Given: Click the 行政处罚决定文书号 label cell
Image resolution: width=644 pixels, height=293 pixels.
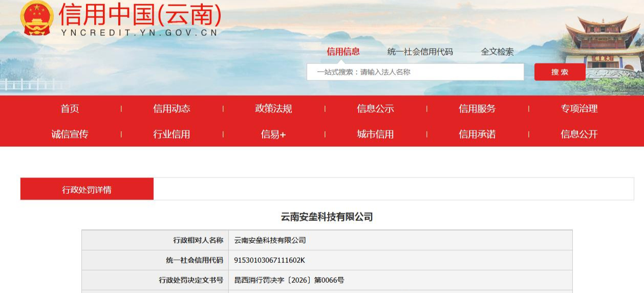Looking at the screenshot, I should (x=155, y=280).
